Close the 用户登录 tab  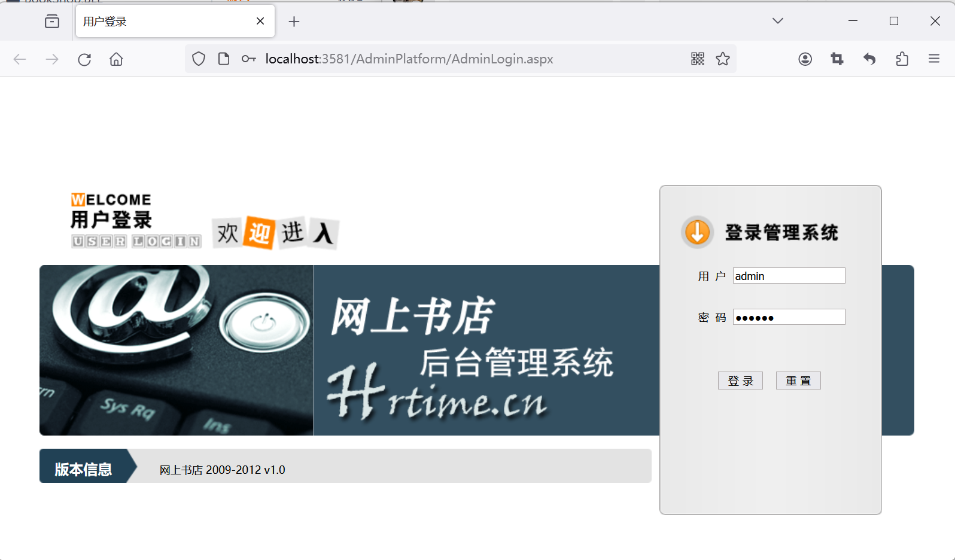click(260, 22)
